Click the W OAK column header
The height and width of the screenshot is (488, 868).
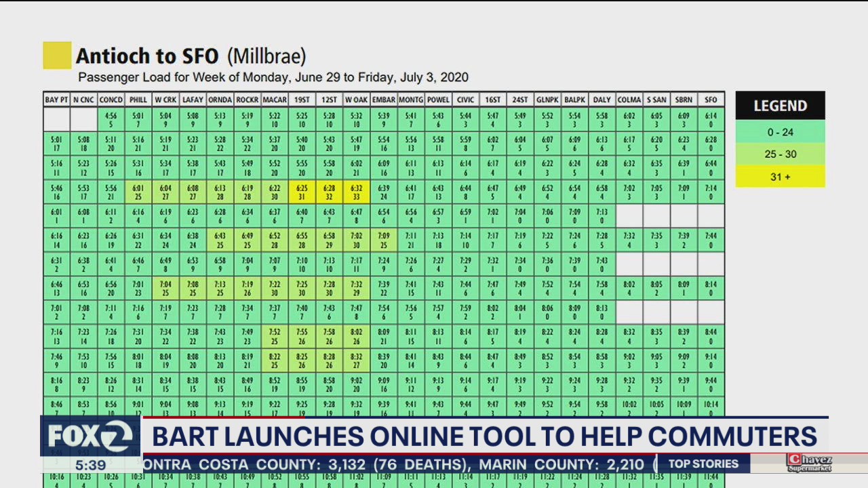point(356,100)
